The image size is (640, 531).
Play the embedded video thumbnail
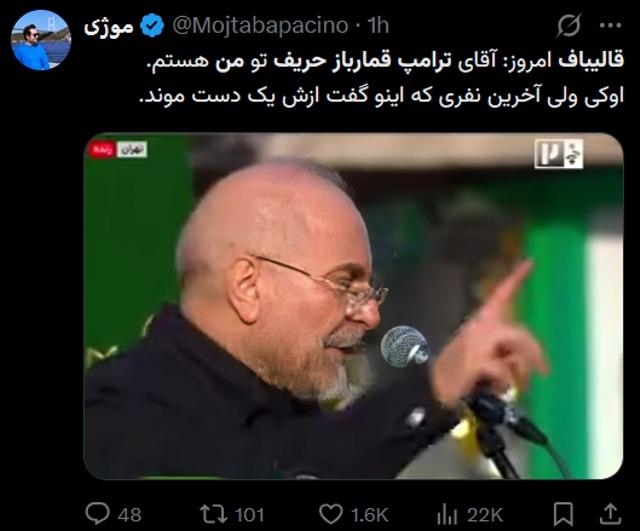(353, 306)
